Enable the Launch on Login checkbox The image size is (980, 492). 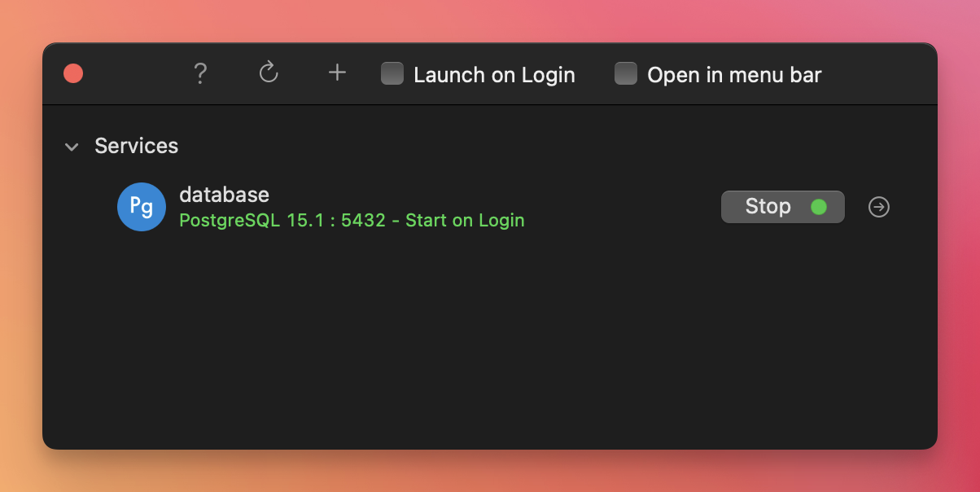[x=392, y=74]
